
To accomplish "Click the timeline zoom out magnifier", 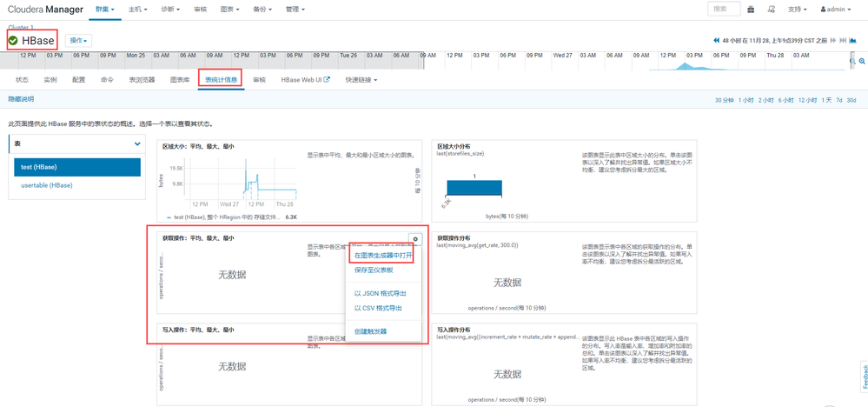I will [x=853, y=61].
